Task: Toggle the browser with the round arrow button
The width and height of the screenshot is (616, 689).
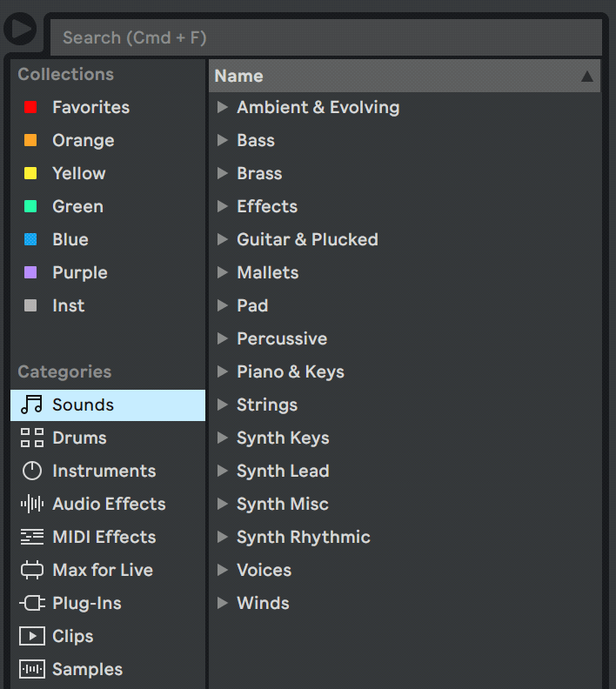Action: click(19, 29)
